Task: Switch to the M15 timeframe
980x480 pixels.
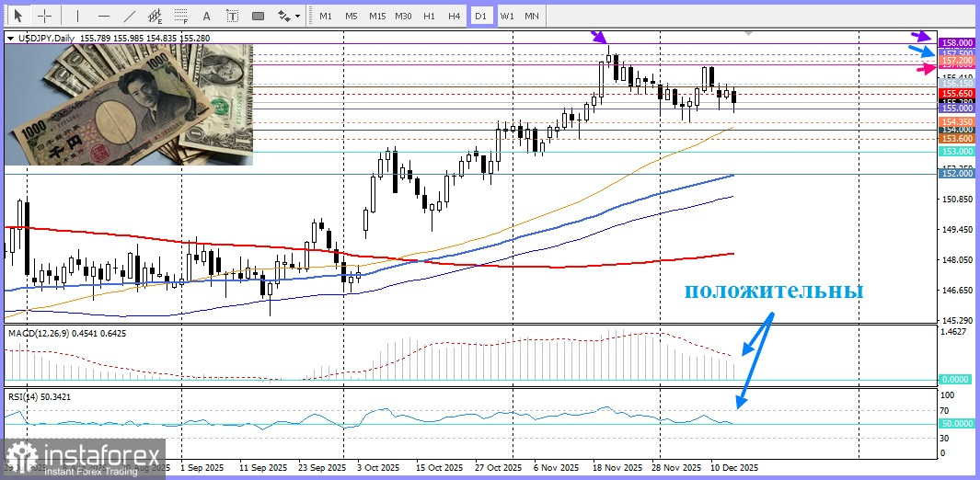Action: [x=377, y=16]
